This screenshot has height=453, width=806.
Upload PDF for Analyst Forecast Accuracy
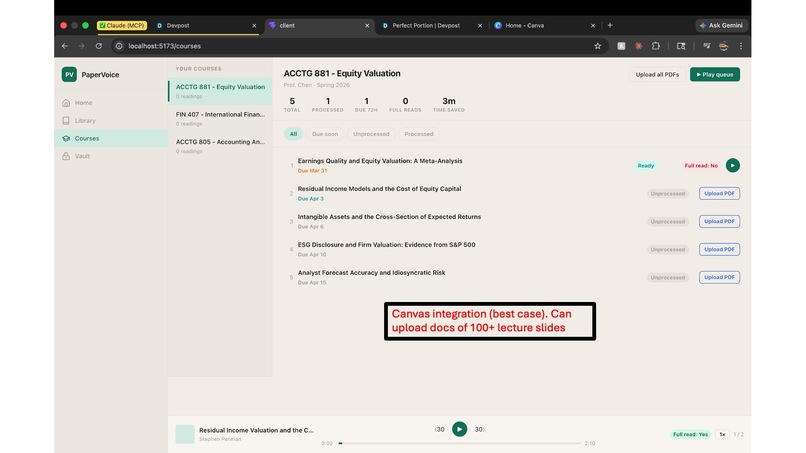pos(719,277)
